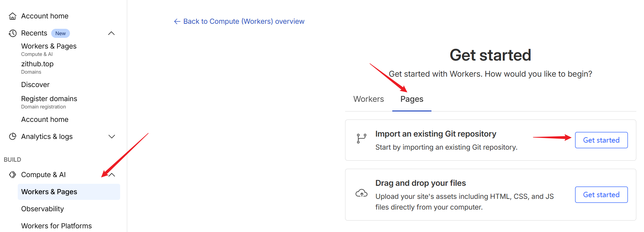Open recent Workers & Pages Compute & AI entry

tap(49, 49)
